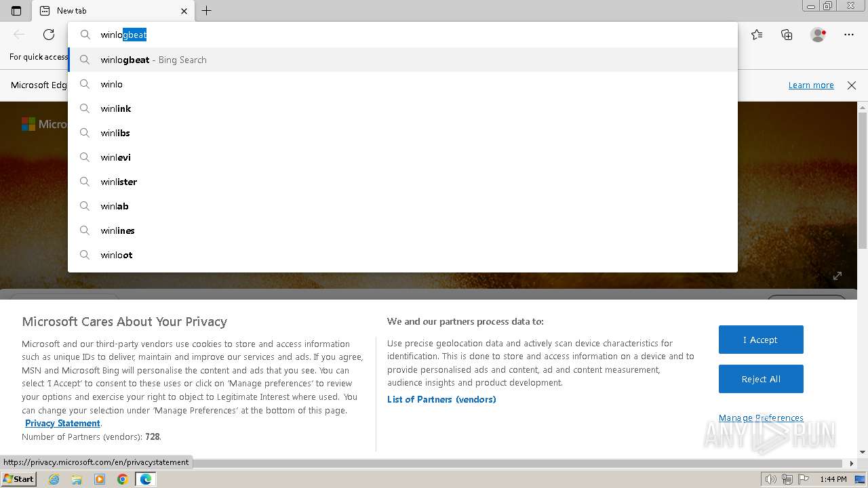The image size is (868, 488).
Task: Click the Reject All button
Action: point(761,379)
